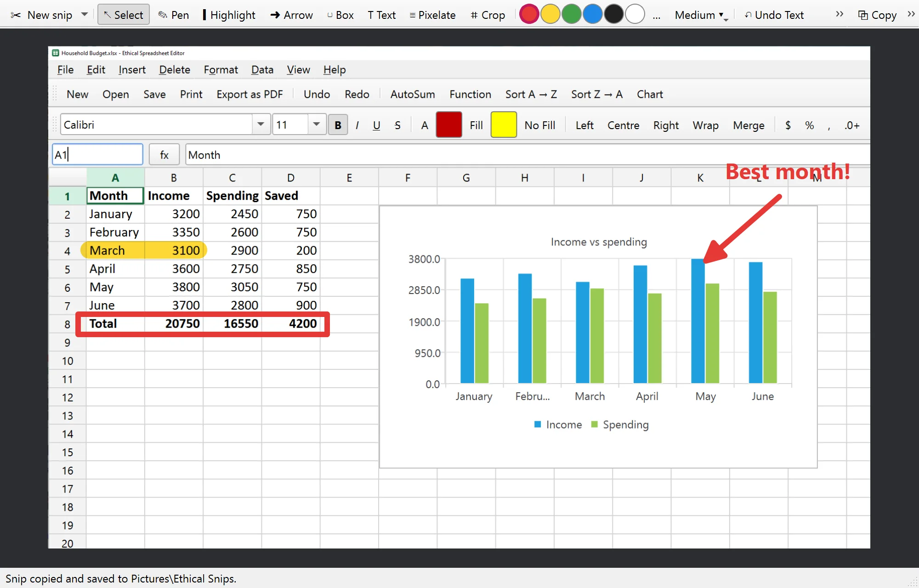
Task: Click the fx function button in the snip
Action: tap(164, 155)
